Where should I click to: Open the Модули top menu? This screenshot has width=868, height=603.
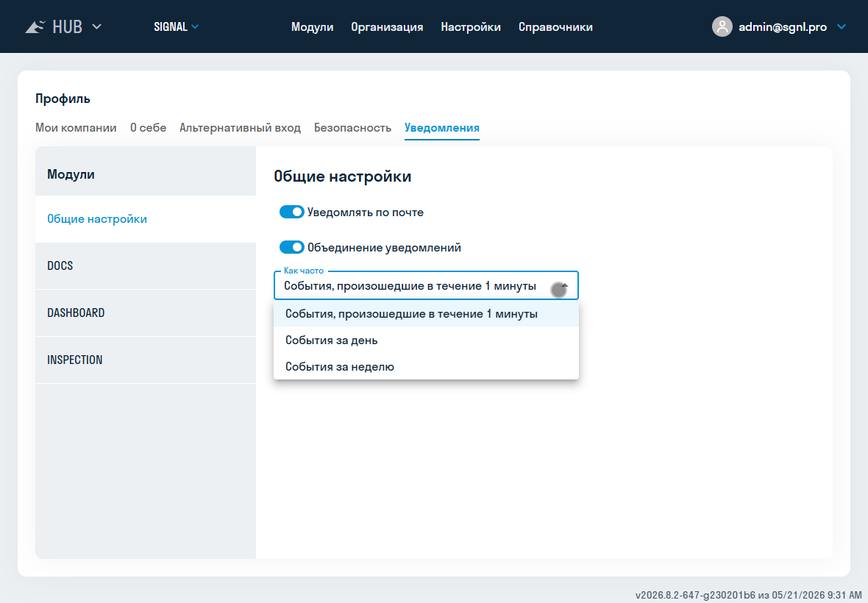pos(312,26)
